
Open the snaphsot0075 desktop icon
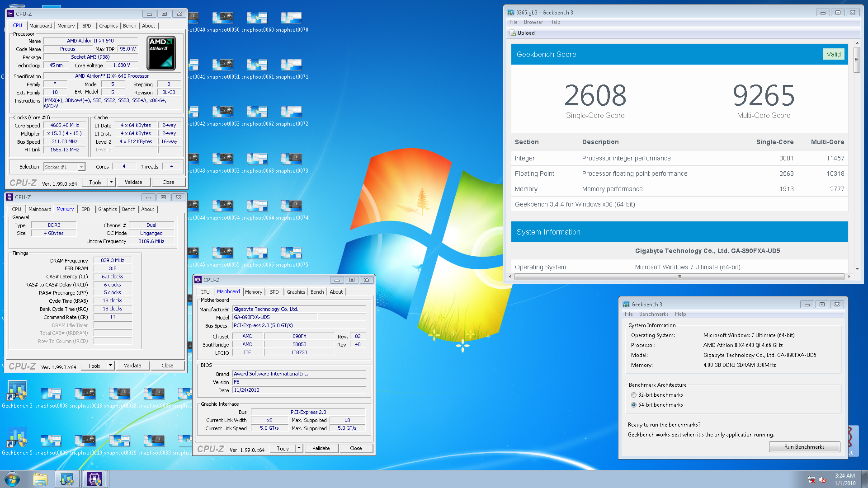(292, 258)
